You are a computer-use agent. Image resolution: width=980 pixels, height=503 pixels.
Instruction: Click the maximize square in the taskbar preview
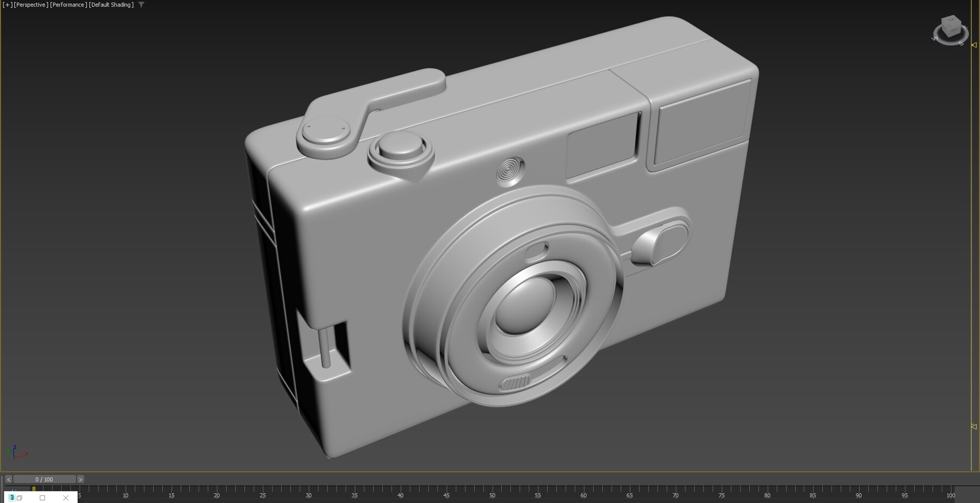point(41,498)
